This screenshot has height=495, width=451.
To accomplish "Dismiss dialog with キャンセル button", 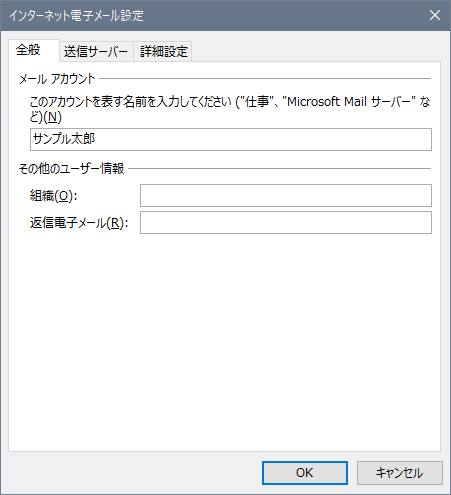I will pos(400,473).
